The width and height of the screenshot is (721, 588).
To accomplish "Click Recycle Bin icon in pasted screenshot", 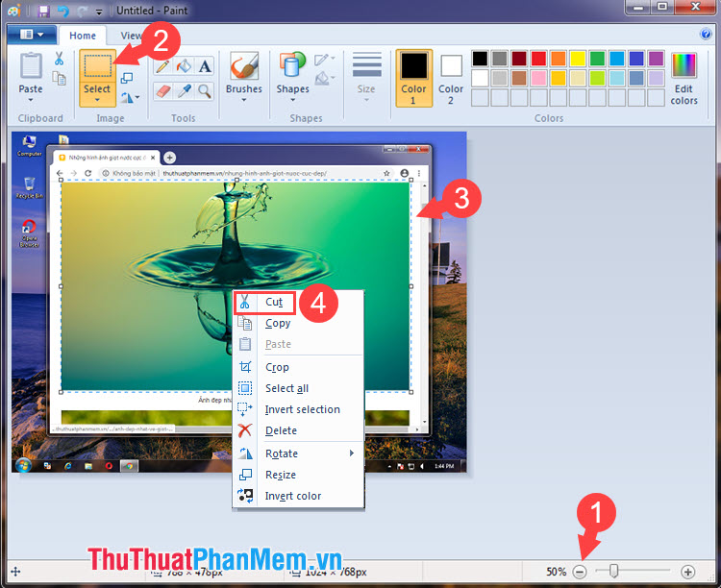I will pyautogui.click(x=30, y=187).
